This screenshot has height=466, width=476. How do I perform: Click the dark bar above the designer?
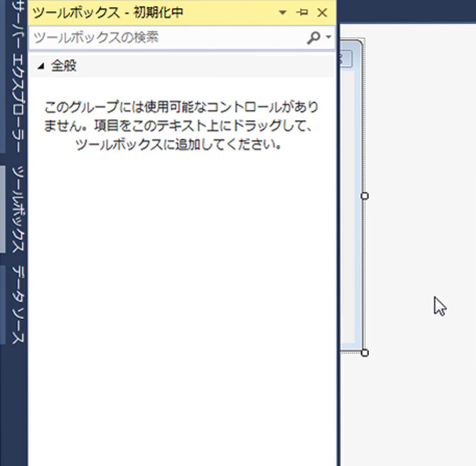406,11
